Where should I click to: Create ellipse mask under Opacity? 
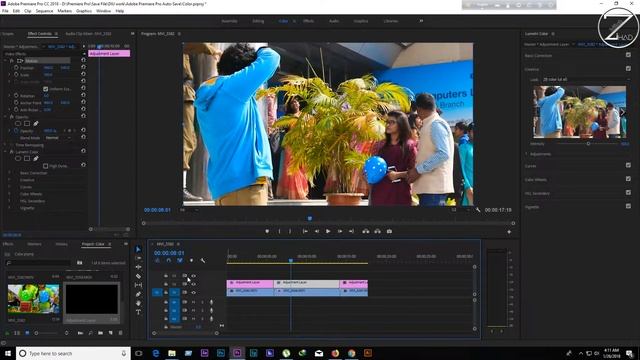[18, 123]
